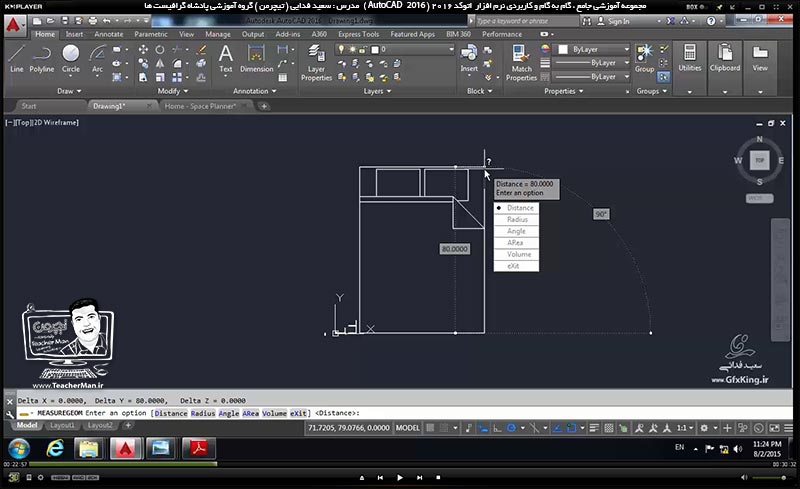This screenshot has height=489, width=800.
Task: Click AReA option in command line
Action: (250, 413)
